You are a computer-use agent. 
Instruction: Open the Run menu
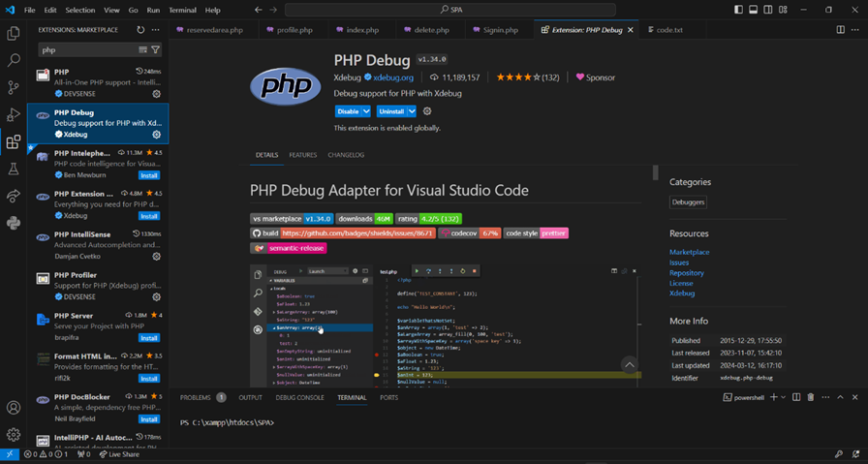tap(153, 10)
